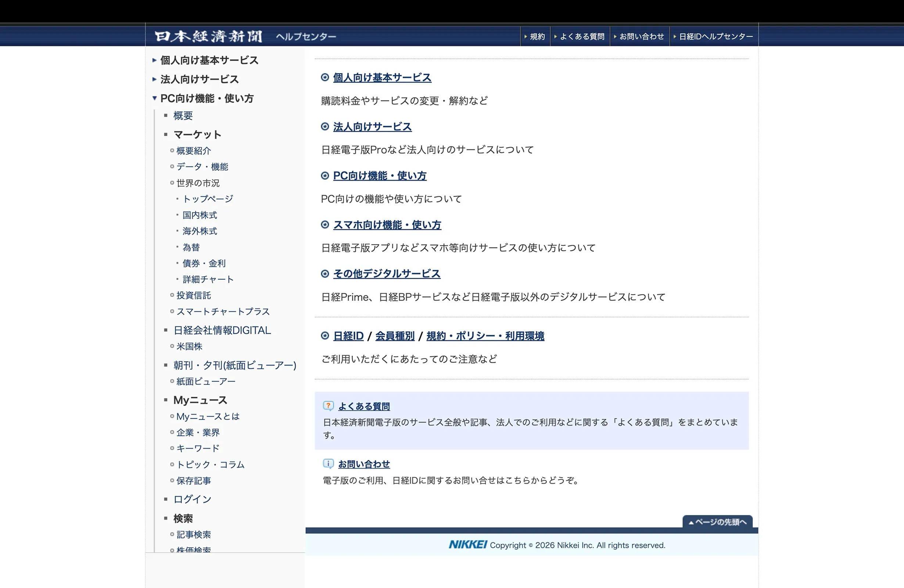The image size is (904, 588).
Task: Select 世界の市況 in the sidebar
Action: (198, 183)
